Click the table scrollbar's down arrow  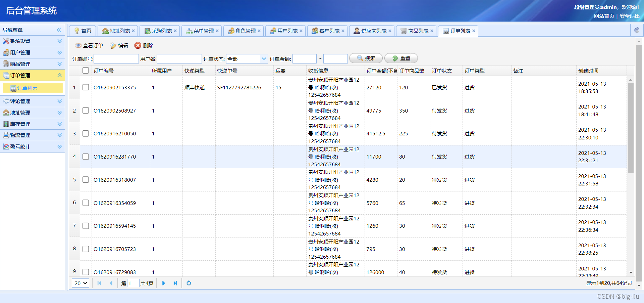(631, 273)
